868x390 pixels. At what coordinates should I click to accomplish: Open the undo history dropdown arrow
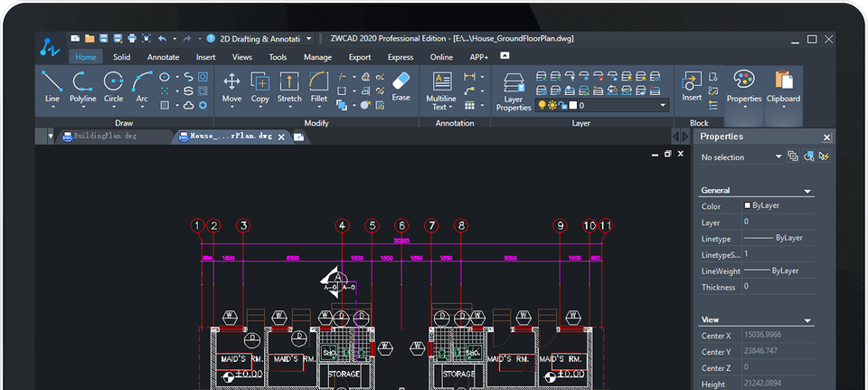pyautogui.click(x=175, y=39)
